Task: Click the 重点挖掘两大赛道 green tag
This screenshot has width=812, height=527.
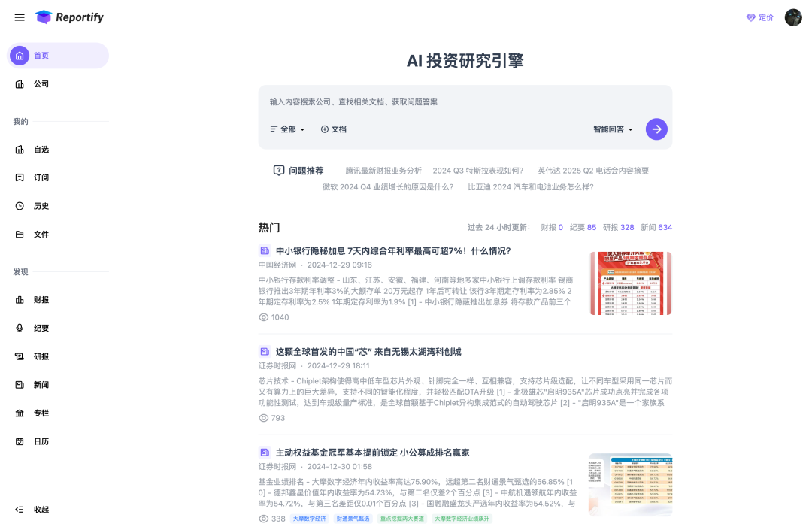Action: (x=401, y=519)
